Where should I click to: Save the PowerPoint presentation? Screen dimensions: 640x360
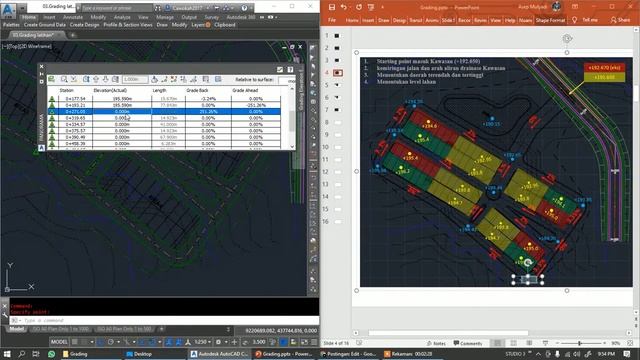pos(332,7)
